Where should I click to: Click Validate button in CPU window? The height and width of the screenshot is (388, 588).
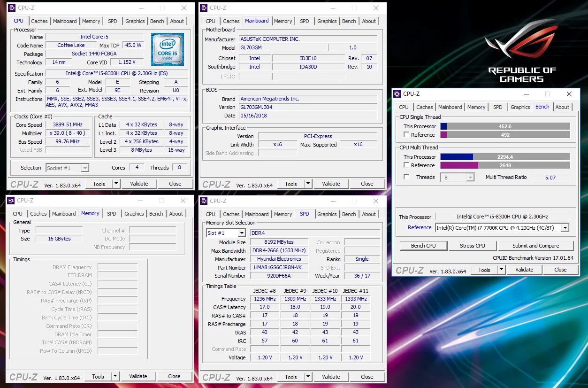[x=139, y=184]
